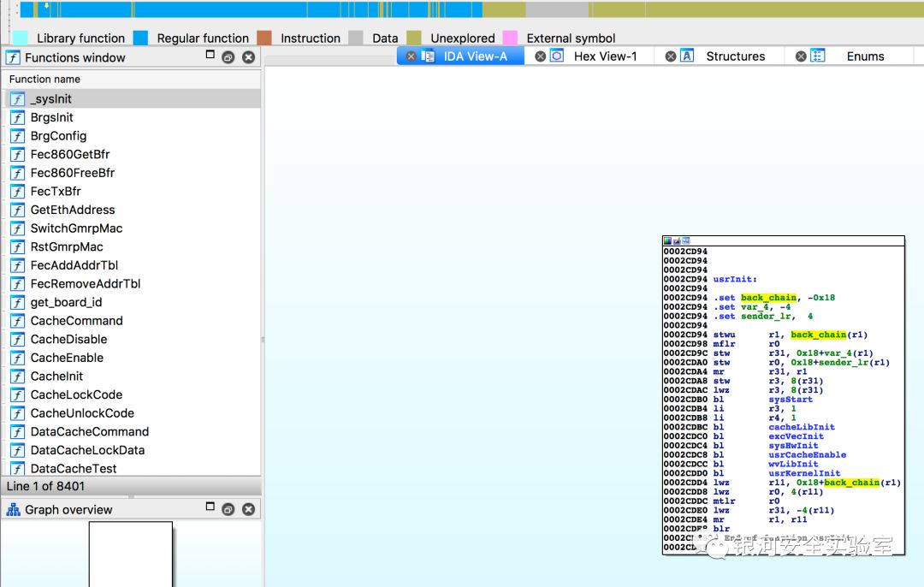
Task: Select CacheCommand in the functions list
Action: [132, 321]
